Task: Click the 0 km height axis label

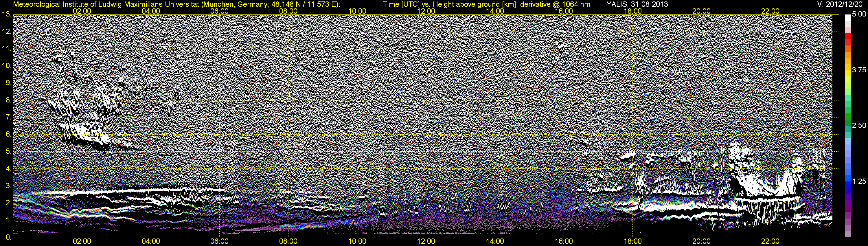Action: click(8, 237)
